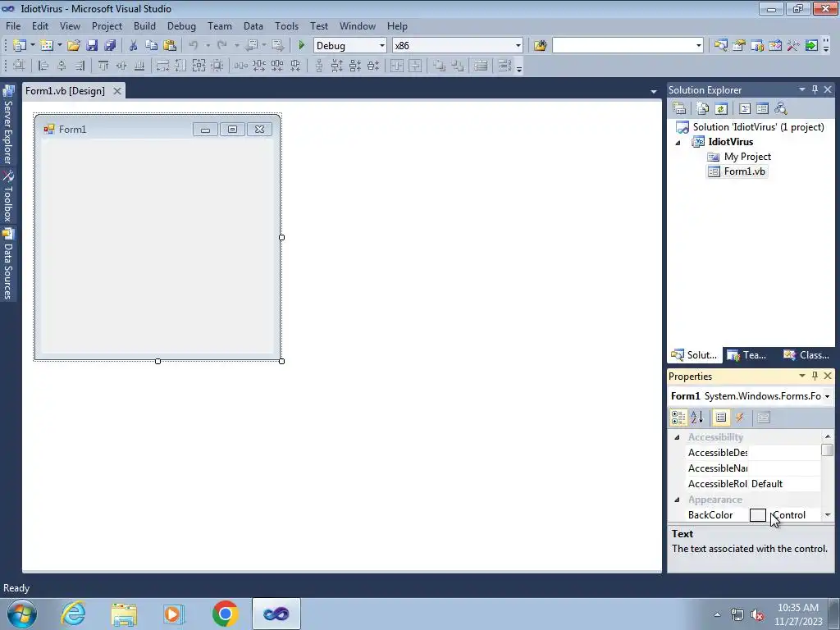The height and width of the screenshot is (630, 840).
Task: Open the File menu
Action: 13,25
